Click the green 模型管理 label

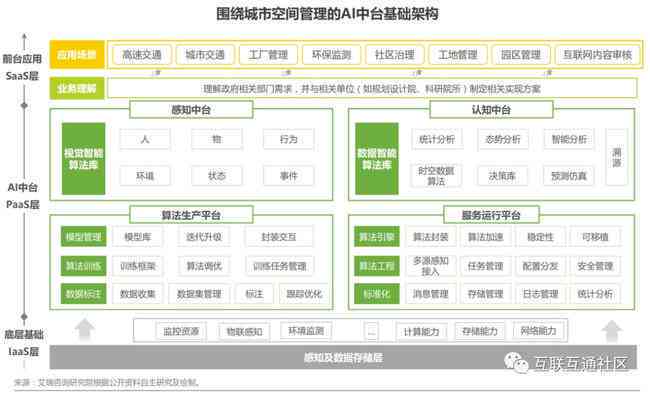tap(83, 237)
